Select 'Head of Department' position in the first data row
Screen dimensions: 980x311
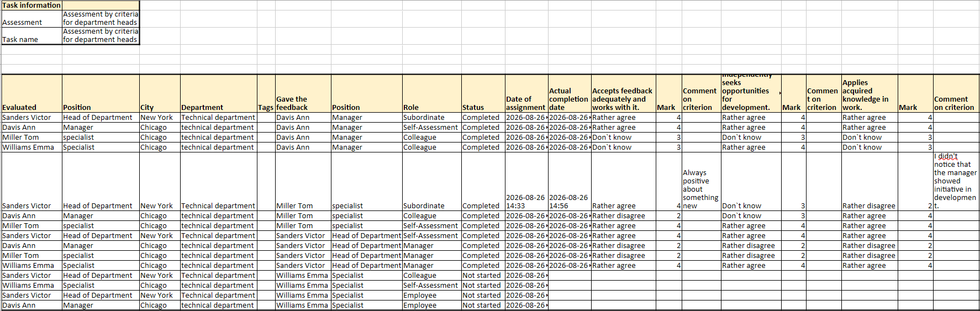(x=101, y=118)
